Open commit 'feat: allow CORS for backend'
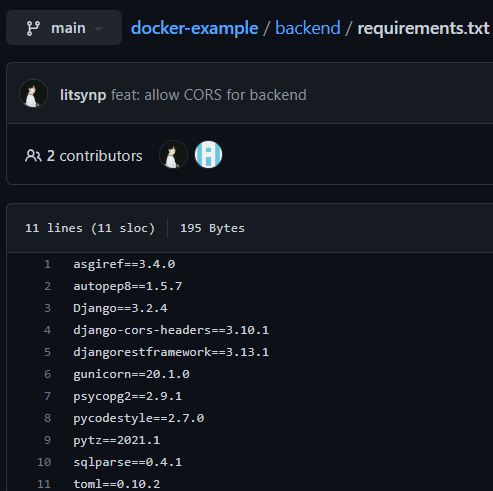This screenshot has height=491, width=493. [x=209, y=95]
